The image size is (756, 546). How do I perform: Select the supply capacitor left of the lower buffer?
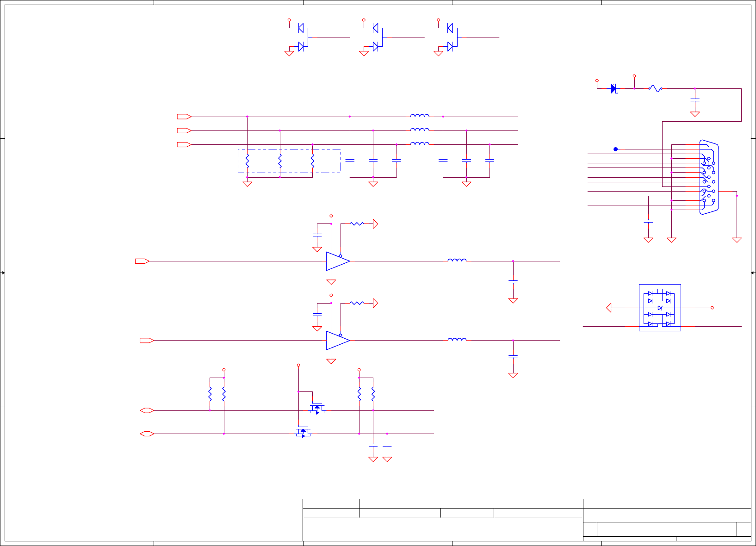click(x=317, y=315)
